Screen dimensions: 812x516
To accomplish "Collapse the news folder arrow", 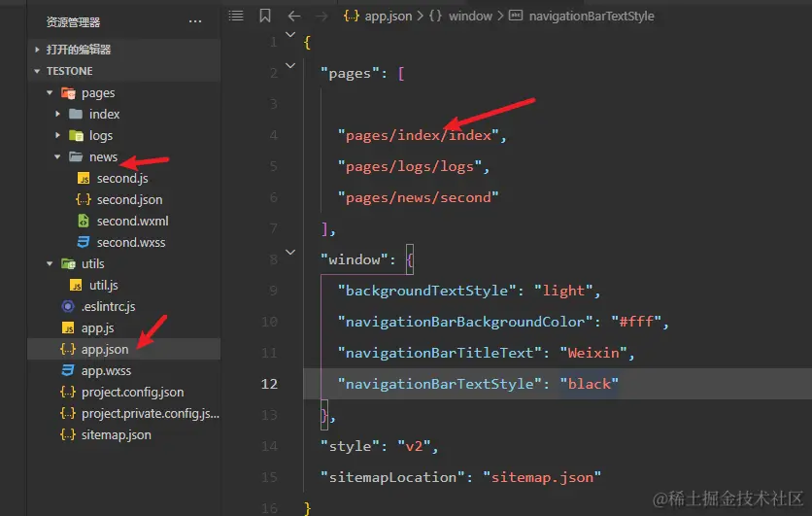I will (57, 156).
